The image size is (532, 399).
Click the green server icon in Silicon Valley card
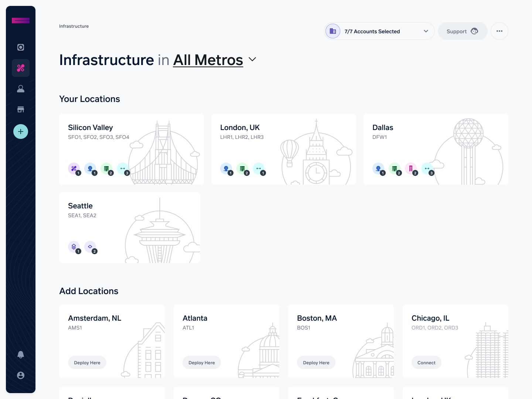point(106,168)
